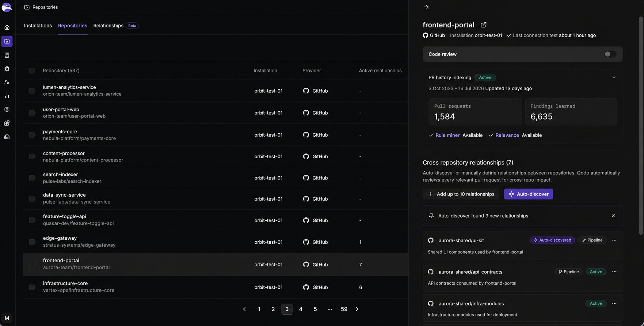Open the bug/issues icon in sidebar
Viewport: 644px width, 326px height.
point(7,69)
